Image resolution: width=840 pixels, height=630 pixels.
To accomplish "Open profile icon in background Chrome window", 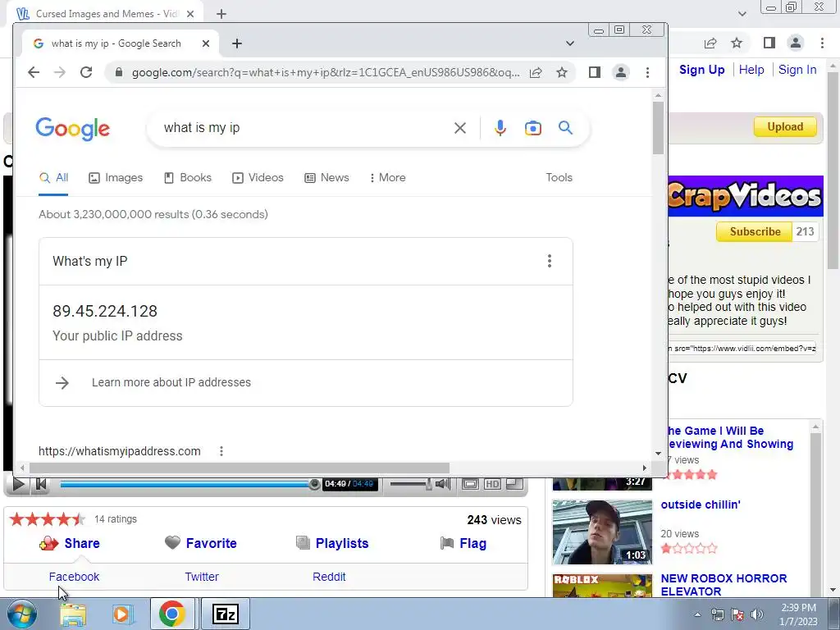I will click(796, 43).
